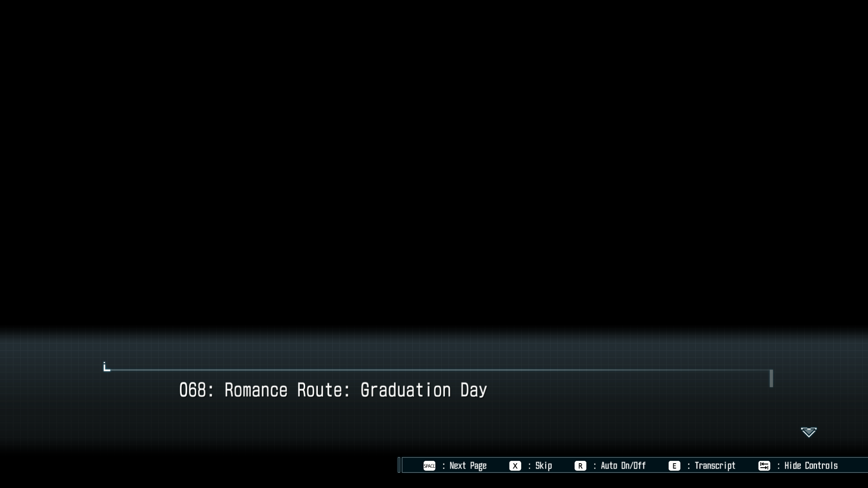This screenshot has width=868, height=488.
Task: Click the R key Auto icon
Action: coord(580,466)
